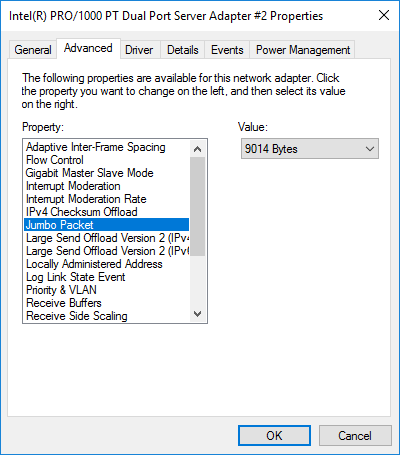The image size is (400, 455).
Task: Open the Driver tab
Action: (x=139, y=50)
